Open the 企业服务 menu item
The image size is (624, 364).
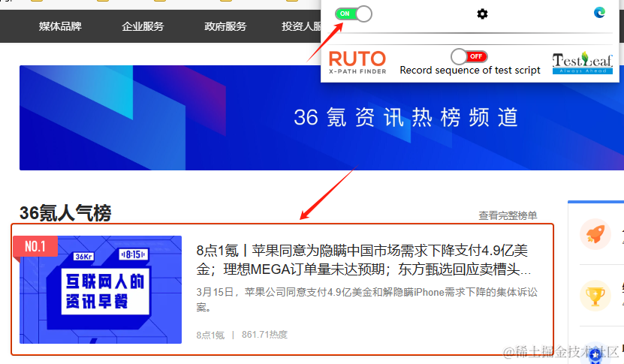[x=143, y=26]
